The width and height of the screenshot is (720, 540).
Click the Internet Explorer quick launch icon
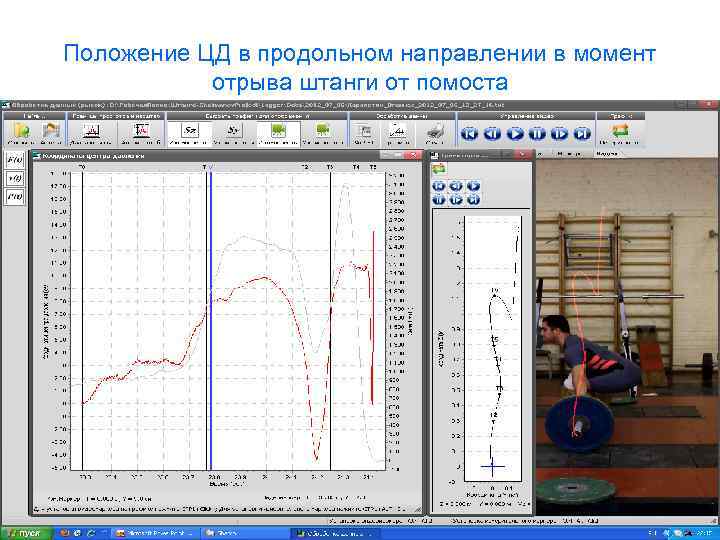point(90,533)
